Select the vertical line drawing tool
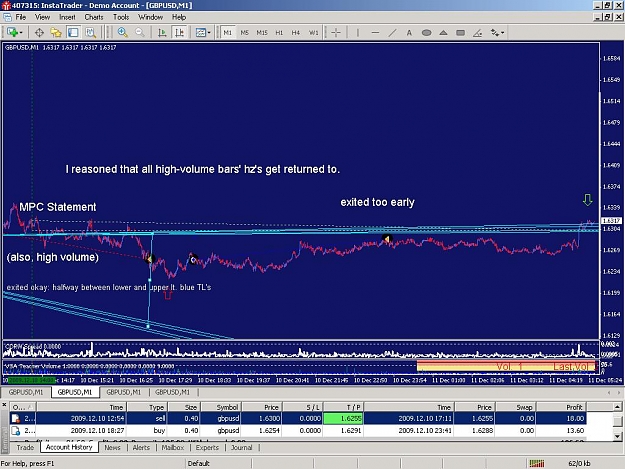 click(x=358, y=33)
